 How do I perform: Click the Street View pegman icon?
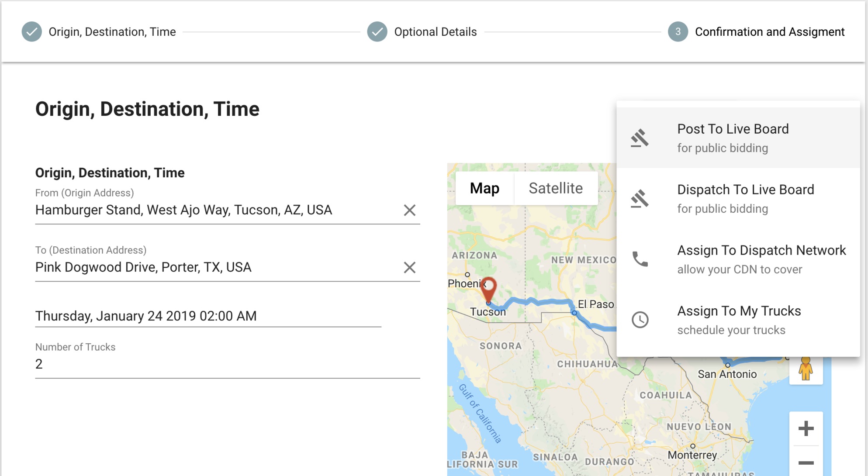(x=806, y=369)
